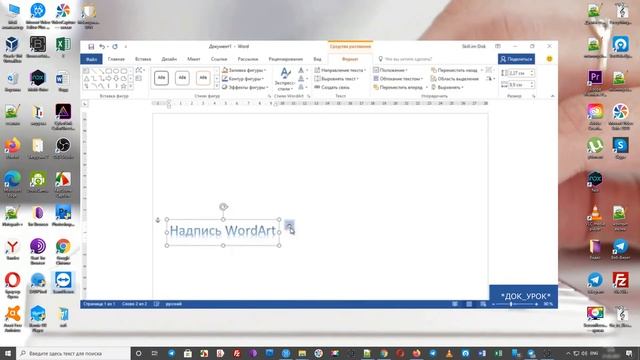
Task: Switch to the Вид tab
Action: pos(317,59)
